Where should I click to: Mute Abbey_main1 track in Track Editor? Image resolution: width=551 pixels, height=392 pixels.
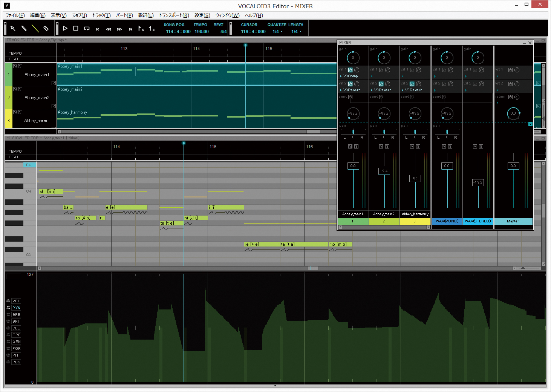[15, 66]
